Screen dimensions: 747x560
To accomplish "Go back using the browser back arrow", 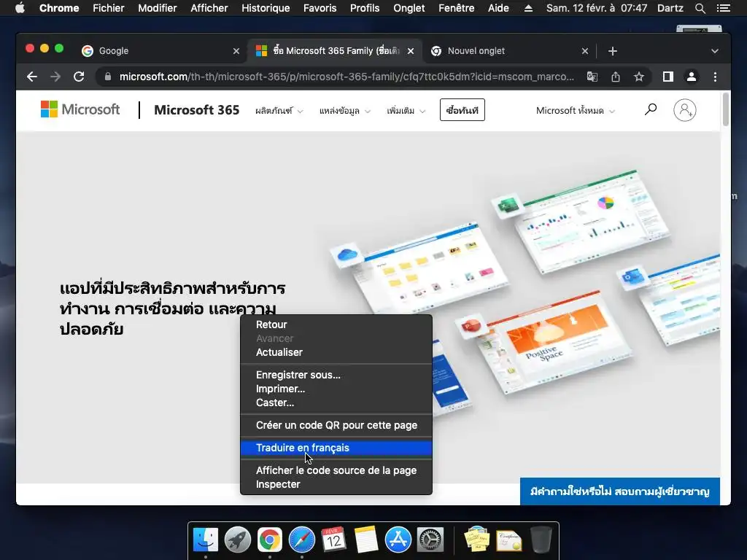I will (x=32, y=77).
